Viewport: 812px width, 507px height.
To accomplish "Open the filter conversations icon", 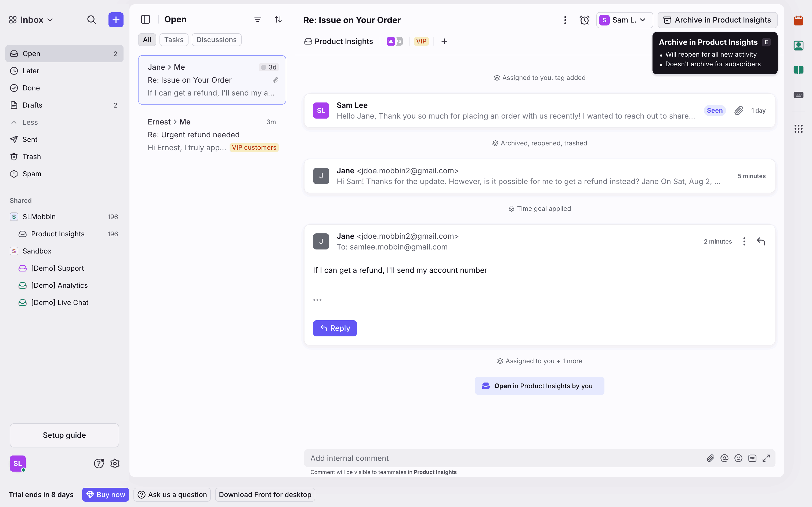I will tap(257, 19).
